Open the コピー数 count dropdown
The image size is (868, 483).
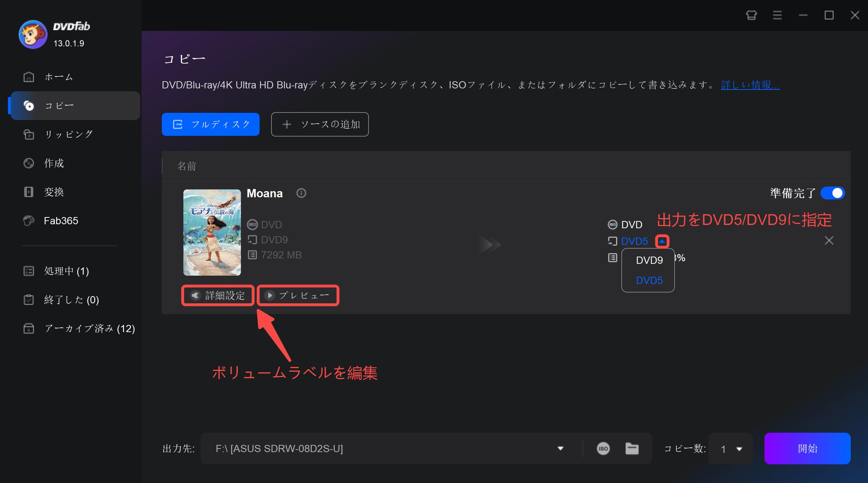coord(731,449)
